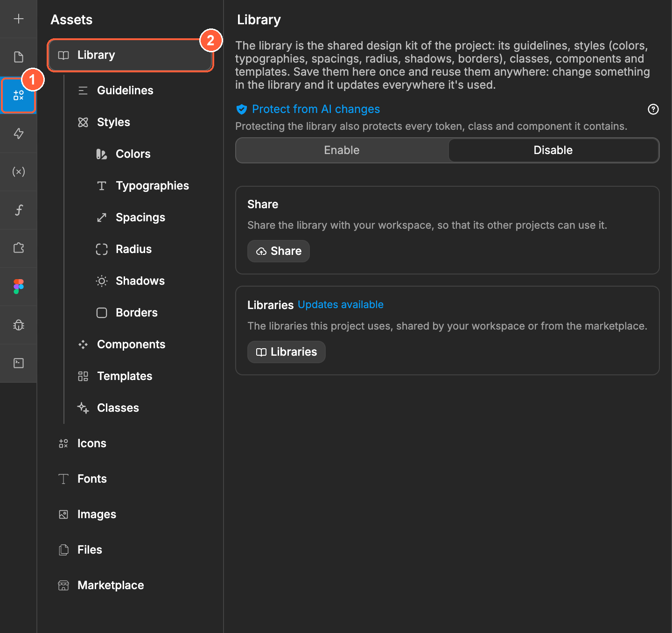Click the blue shield protect icon
The image size is (672, 633).
pyautogui.click(x=242, y=109)
